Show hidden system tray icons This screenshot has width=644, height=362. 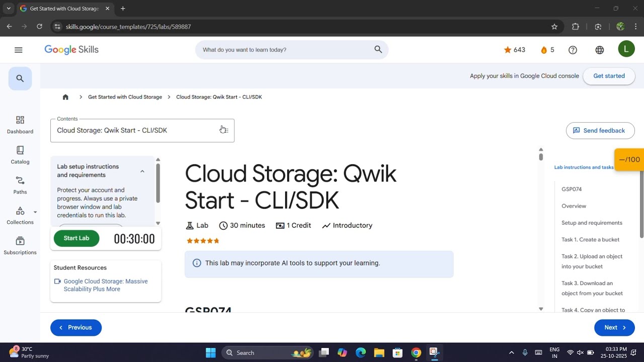click(x=512, y=352)
